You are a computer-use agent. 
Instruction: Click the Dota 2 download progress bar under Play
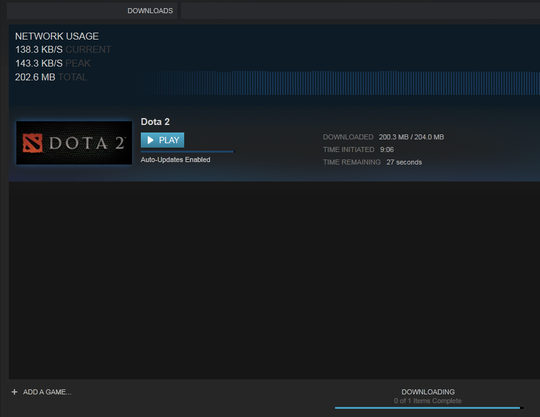tap(188, 152)
